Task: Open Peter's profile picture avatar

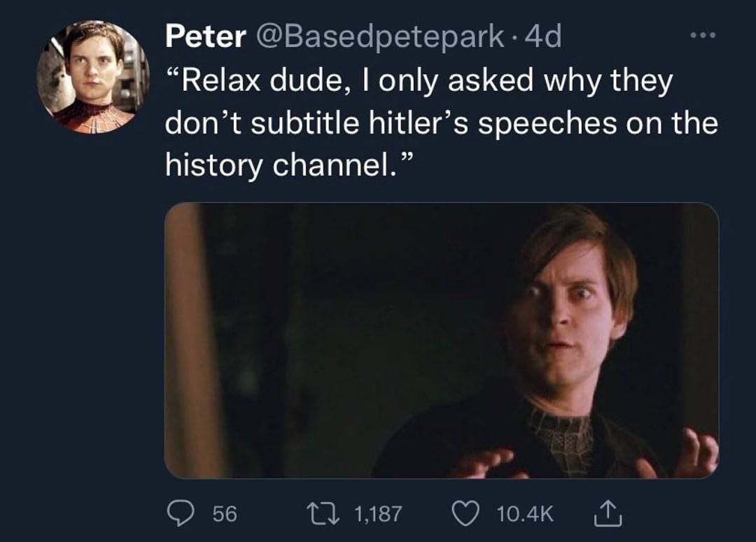Action: (x=93, y=77)
